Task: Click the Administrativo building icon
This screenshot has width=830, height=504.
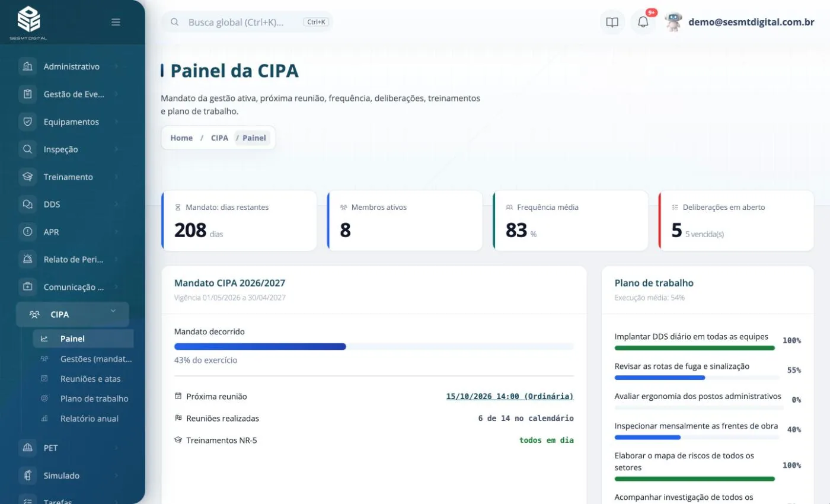Action: [x=27, y=66]
